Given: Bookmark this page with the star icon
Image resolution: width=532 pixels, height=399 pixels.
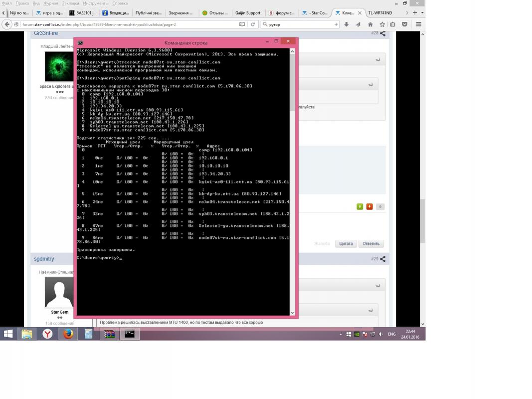Looking at the screenshot, I should (x=382, y=24).
